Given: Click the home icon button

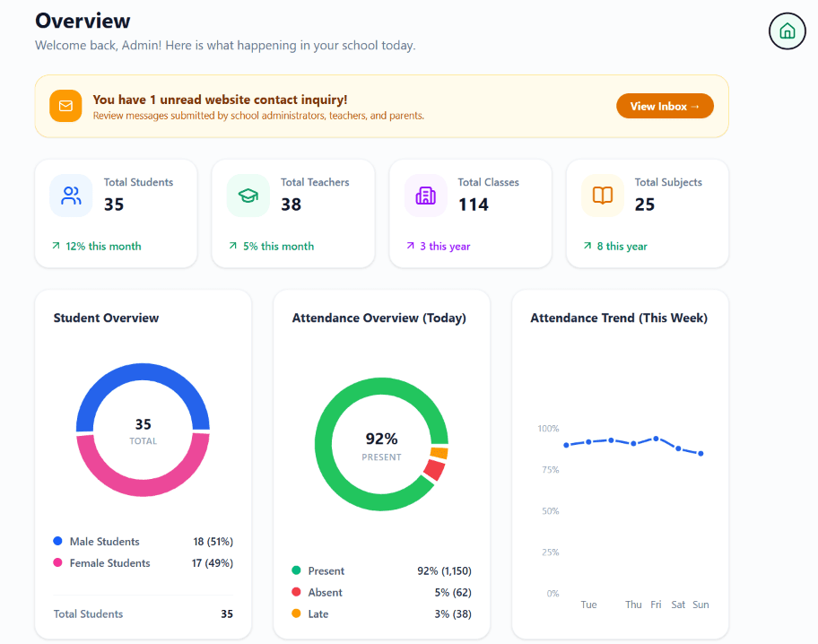Looking at the screenshot, I should tap(787, 31).
